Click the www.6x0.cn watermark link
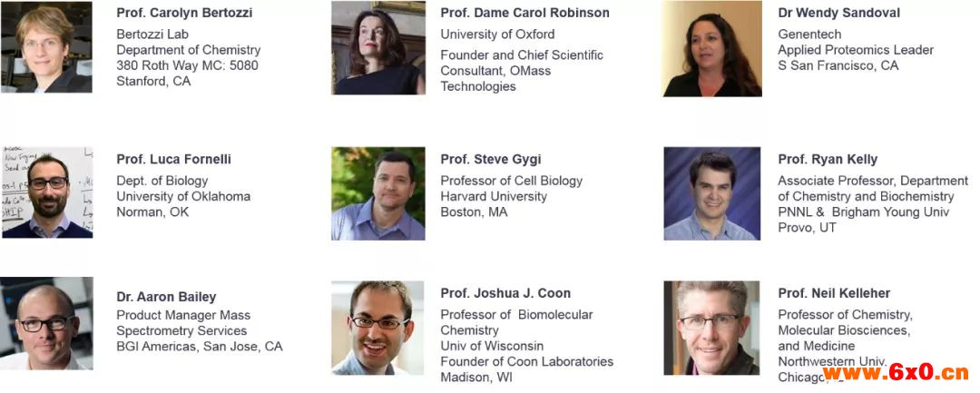 pyautogui.click(x=897, y=372)
